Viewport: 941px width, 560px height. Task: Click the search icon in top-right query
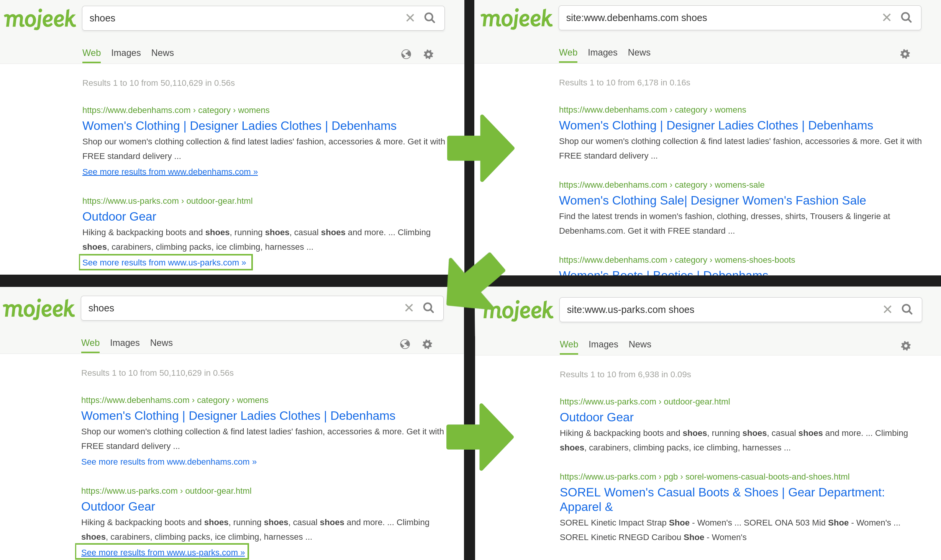pos(906,18)
